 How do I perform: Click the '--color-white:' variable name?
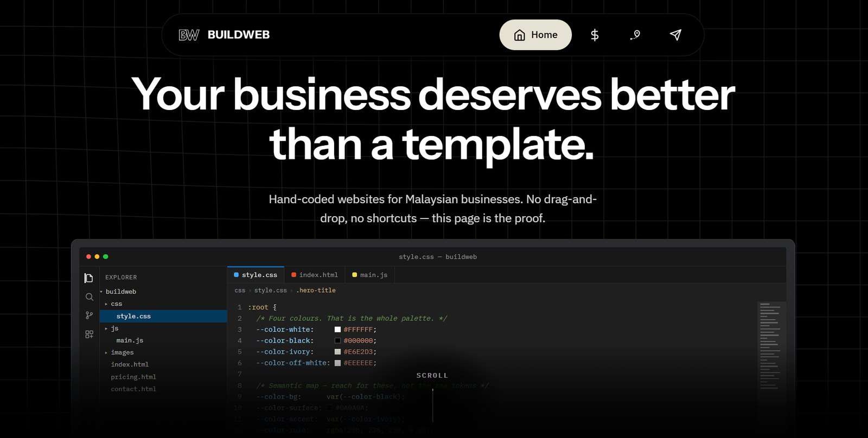pyautogui.click(x=285, y=330)
